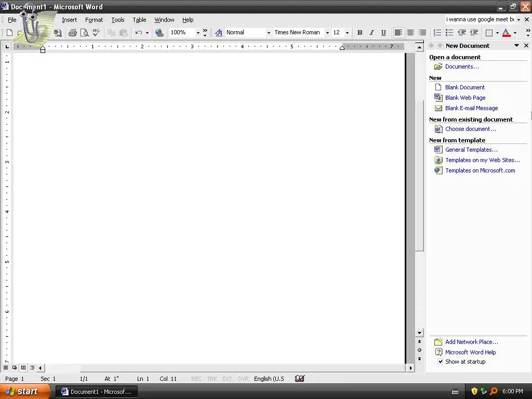The width and height of the screenshot is (532, 399).
Task: Go to previous page double-arrow button
Action: (420, 342)
